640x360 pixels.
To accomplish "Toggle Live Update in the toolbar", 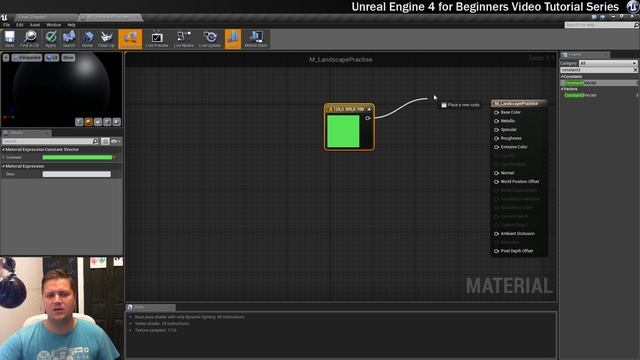I will click(210, 39).
